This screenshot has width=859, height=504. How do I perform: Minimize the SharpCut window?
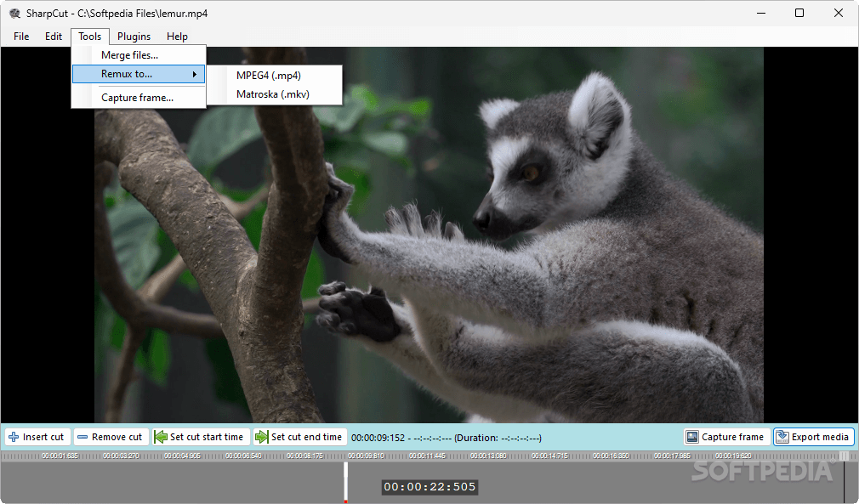click(761, 13)
